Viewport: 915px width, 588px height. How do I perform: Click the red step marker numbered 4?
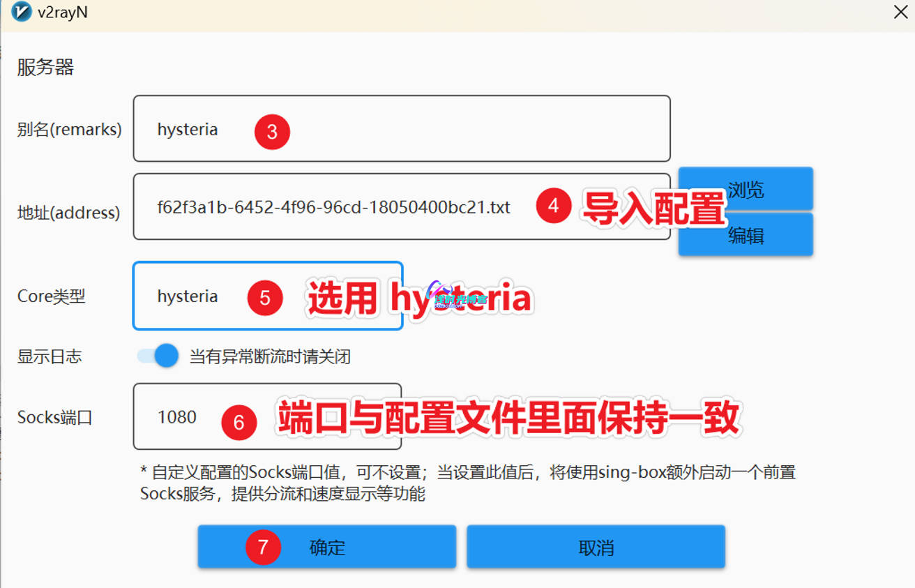(x=554, y=206)
